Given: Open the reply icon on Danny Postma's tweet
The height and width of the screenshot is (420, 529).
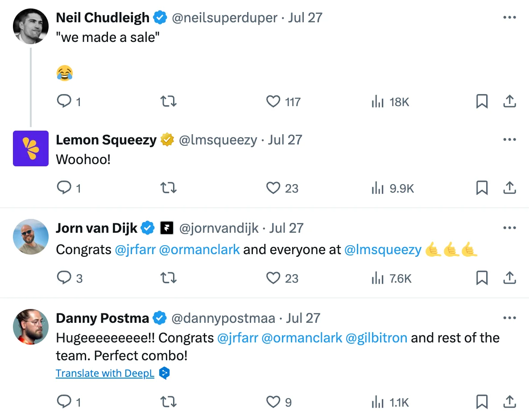Looking at the screenshot, I should pos(64,402).
